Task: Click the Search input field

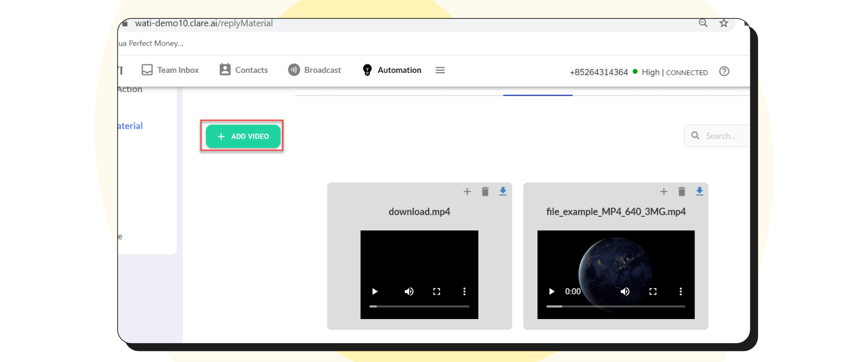Action: pos(723,136)
